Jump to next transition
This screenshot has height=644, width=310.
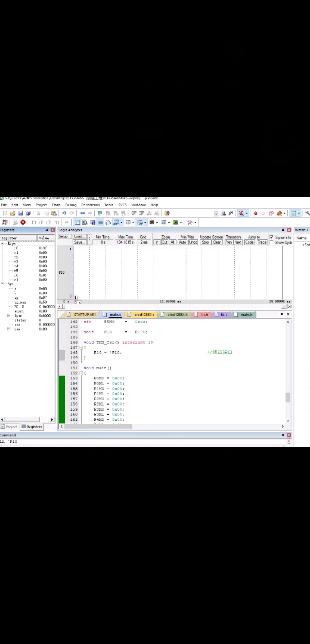coord(238,242)
